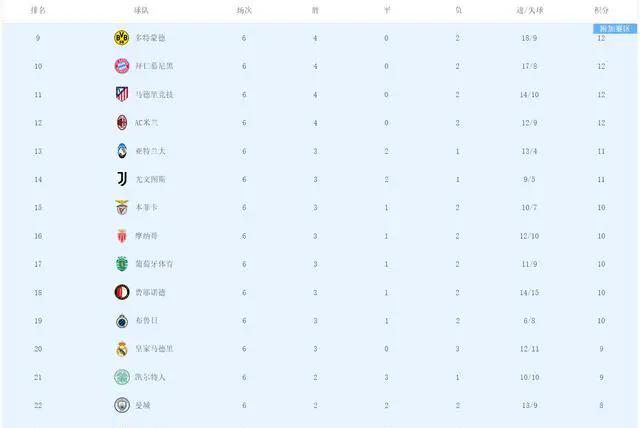Click the Juventus logo in row 14

coord(122,179)
